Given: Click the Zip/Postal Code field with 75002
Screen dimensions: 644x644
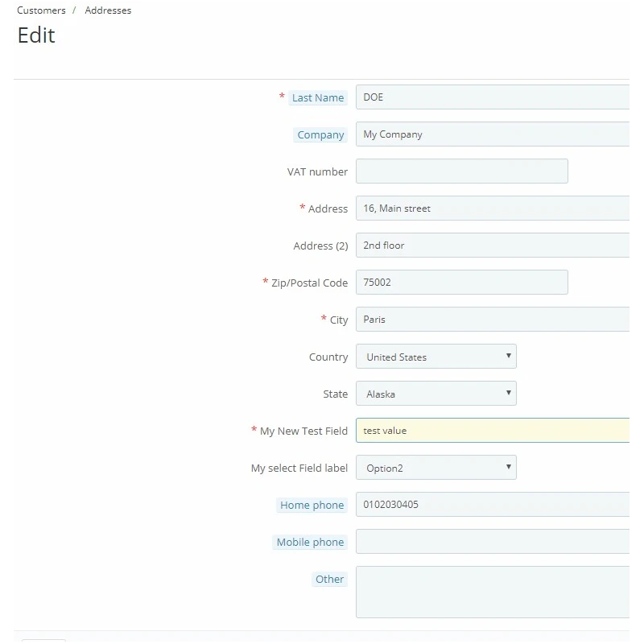Looking at the screenshot, I should pyautogui.click(x=461, y=282).
